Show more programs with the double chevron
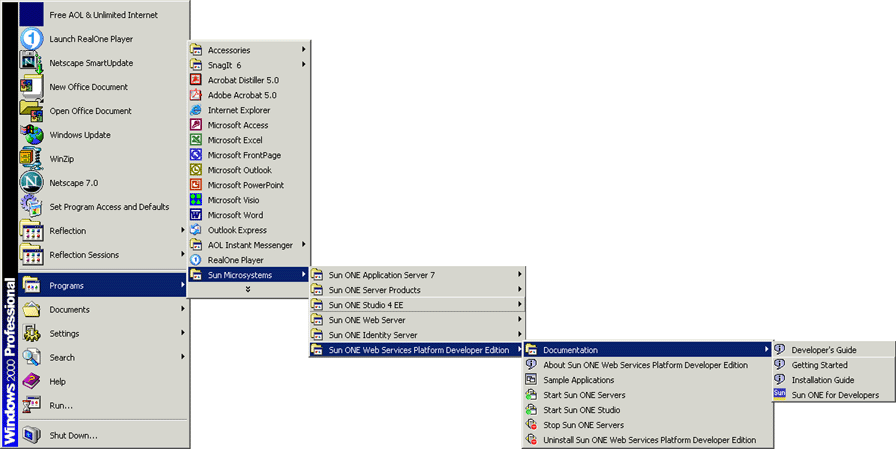This screenshot has height=449, width=896. (x=248, y=290)
